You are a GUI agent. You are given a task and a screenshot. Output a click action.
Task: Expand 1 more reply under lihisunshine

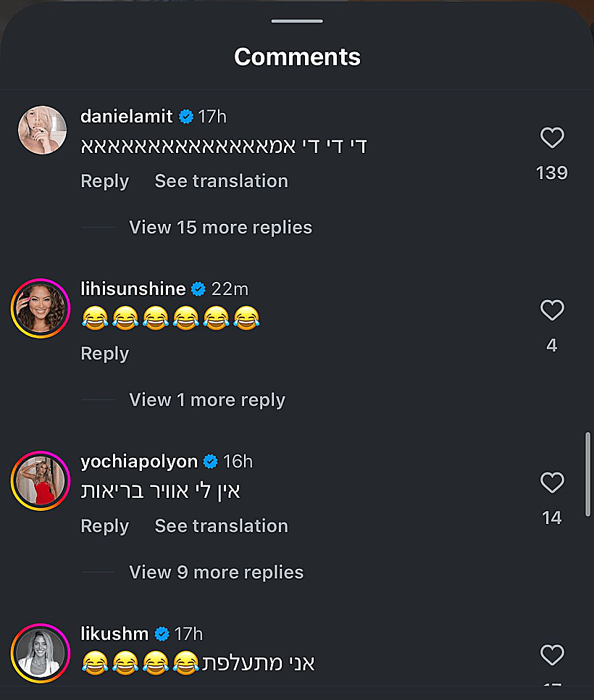[x=207, y=400]
